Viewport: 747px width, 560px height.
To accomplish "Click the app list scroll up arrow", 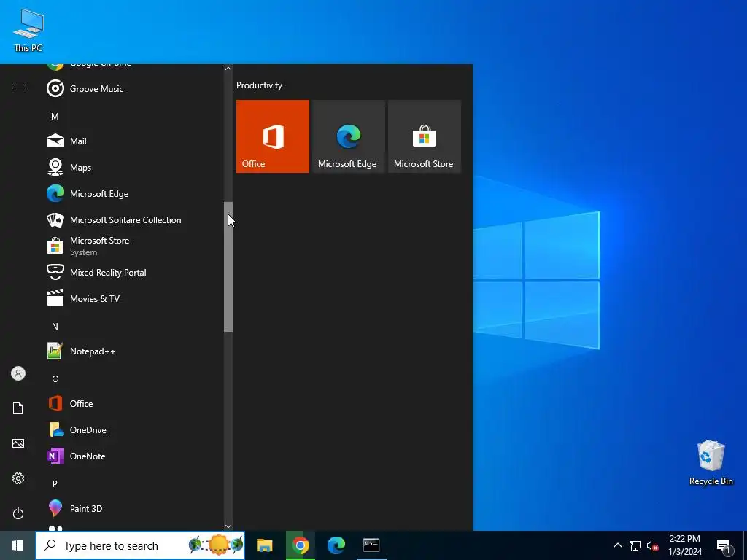I will pyautogui.click(x=228, y=69).
